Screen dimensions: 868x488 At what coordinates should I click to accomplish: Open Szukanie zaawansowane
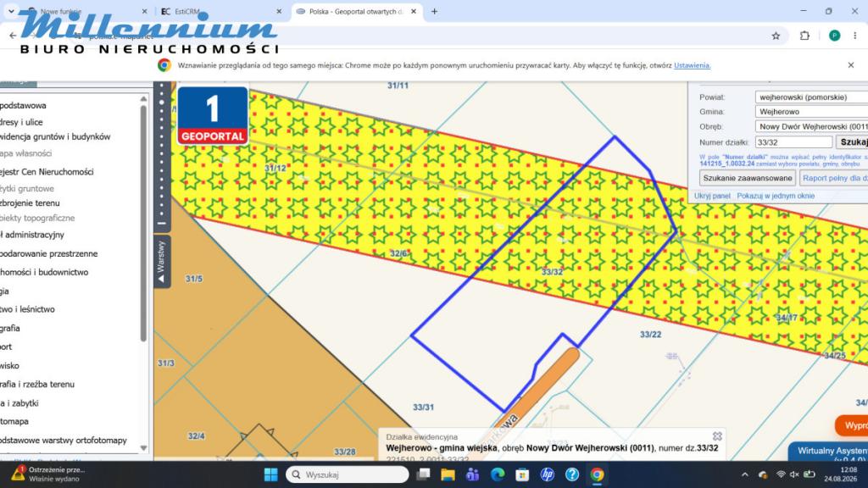748,178
